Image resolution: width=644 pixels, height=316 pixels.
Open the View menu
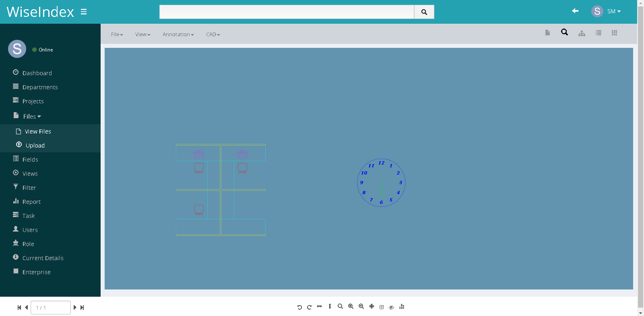point(142,35)
